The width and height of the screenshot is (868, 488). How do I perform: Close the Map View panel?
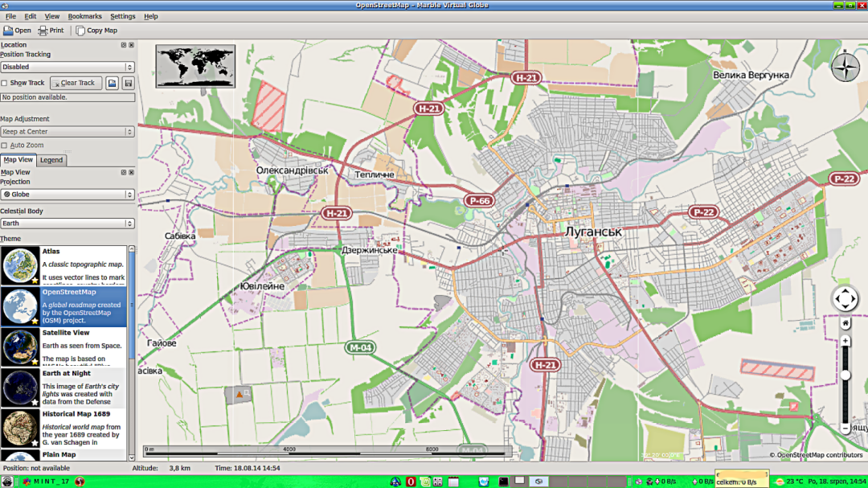click(x=131, y=172)
